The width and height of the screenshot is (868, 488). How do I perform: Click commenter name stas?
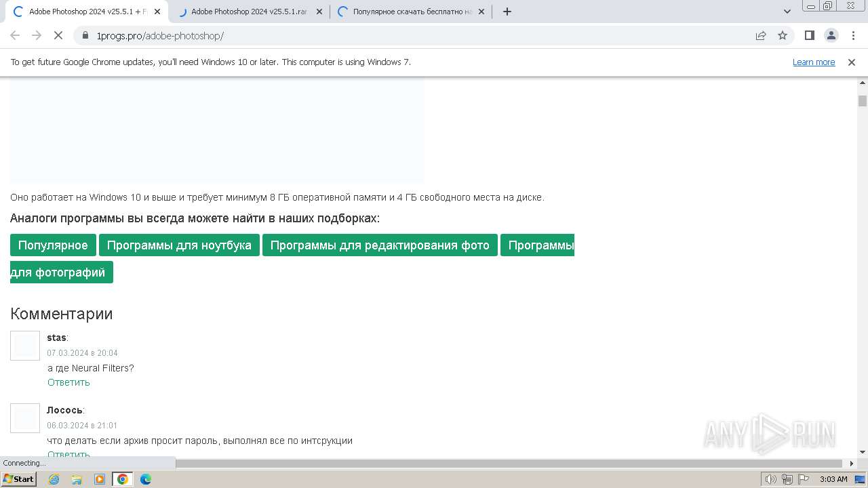pyautogui.click(x=56, y=338)
